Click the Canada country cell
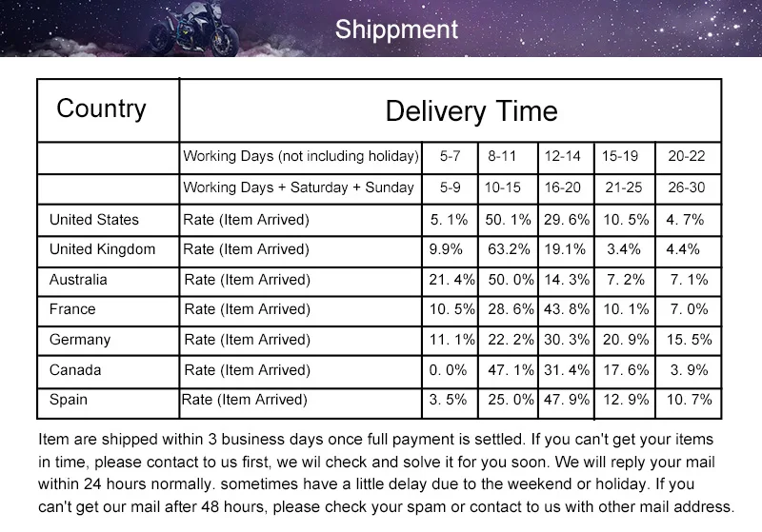762x532 pixels. pyautogui.click(x=108, y=372)
